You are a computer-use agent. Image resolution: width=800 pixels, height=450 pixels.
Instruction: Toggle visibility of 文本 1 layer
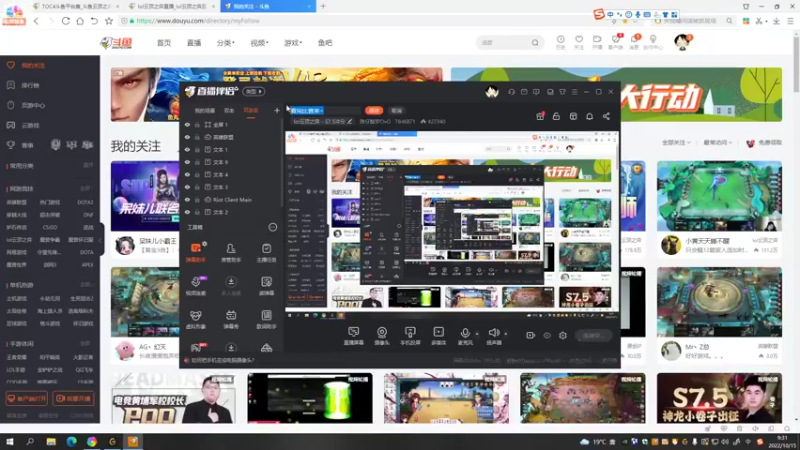click(187, 149)
